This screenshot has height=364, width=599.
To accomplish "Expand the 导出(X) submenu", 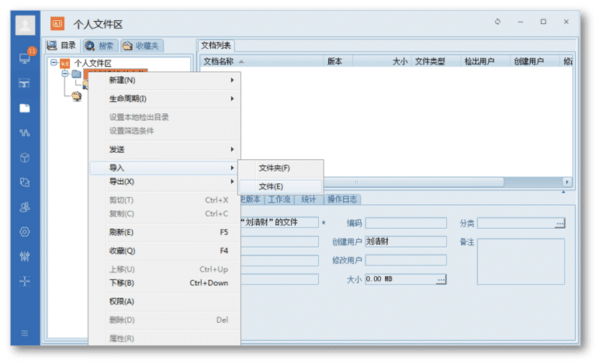I will [164, 182].
